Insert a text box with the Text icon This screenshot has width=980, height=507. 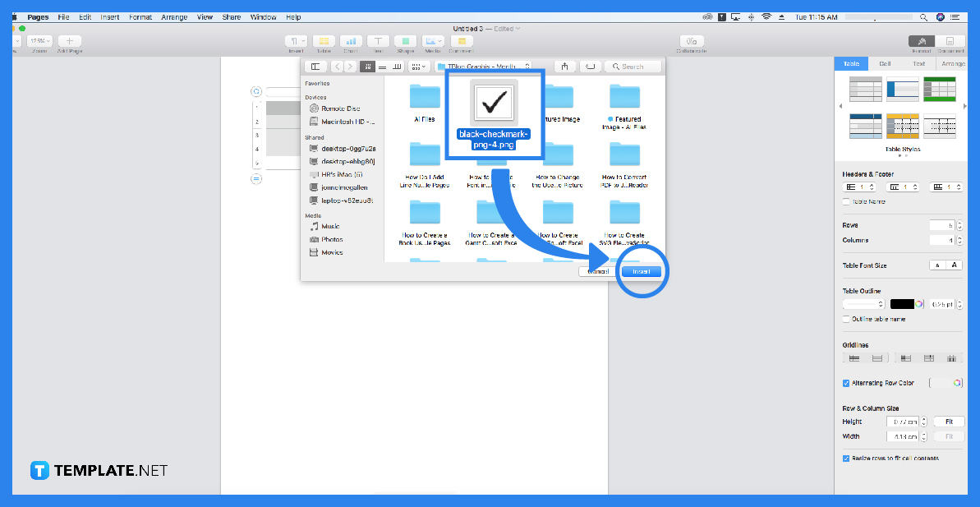click(378, 42)
